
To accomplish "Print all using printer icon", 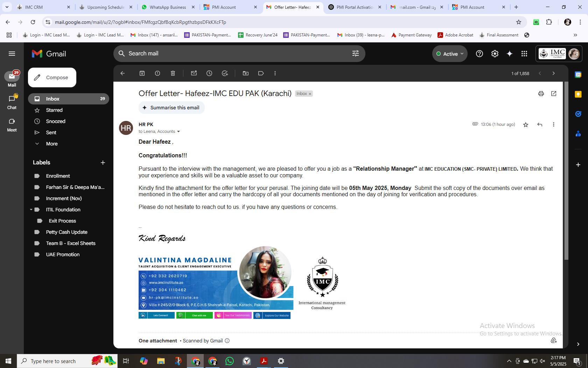I will click(541, 94).
